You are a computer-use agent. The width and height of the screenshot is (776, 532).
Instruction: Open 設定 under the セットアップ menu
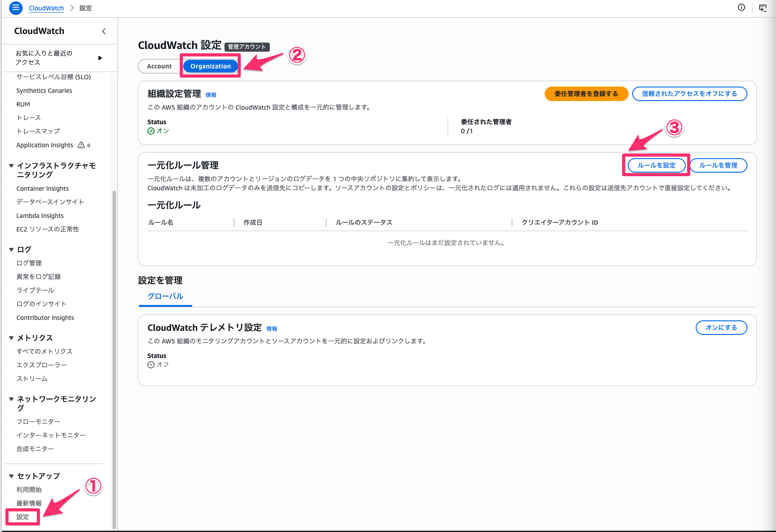point(22,517)
